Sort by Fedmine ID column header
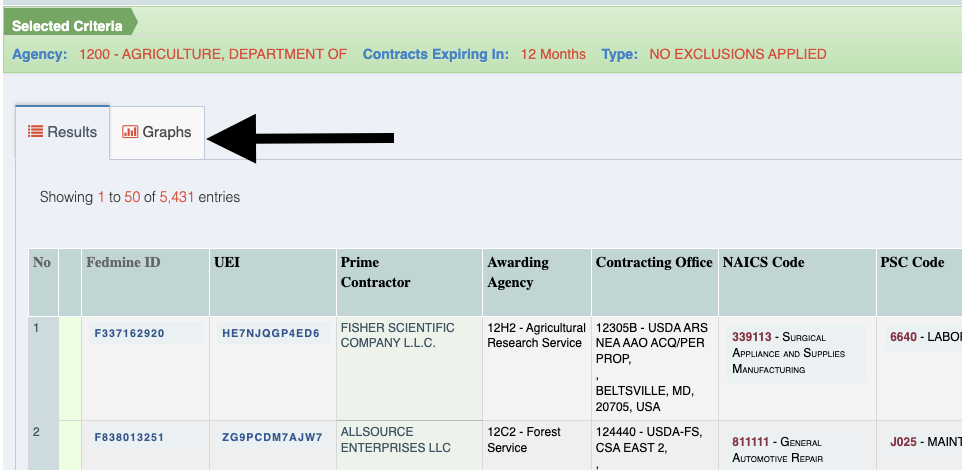This screenshot has height=470, width=962. 123,263
